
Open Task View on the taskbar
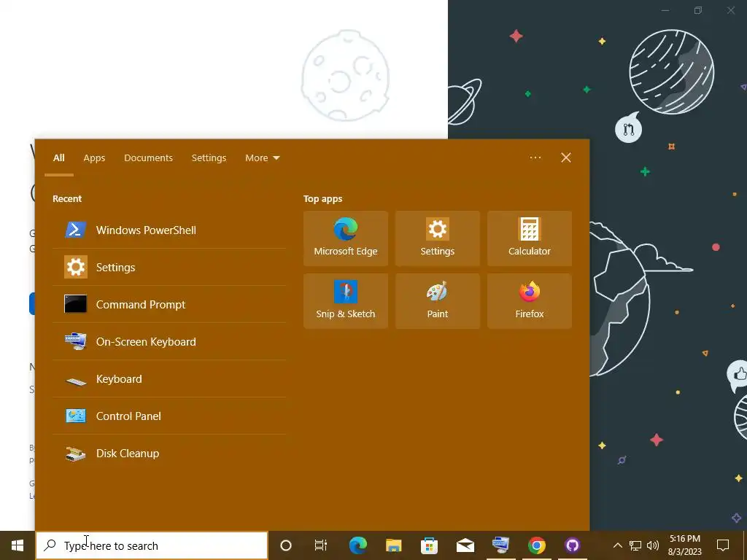[321, 545]
